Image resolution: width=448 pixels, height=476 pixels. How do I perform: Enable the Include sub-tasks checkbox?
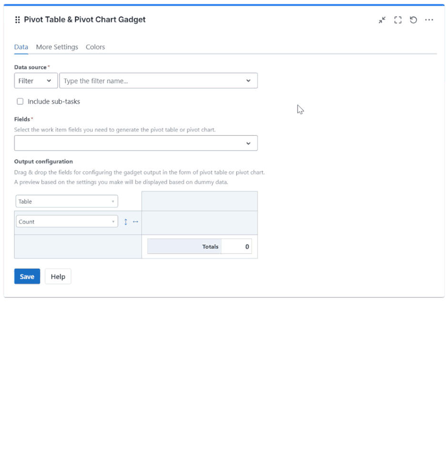click(x=20, y=101)
